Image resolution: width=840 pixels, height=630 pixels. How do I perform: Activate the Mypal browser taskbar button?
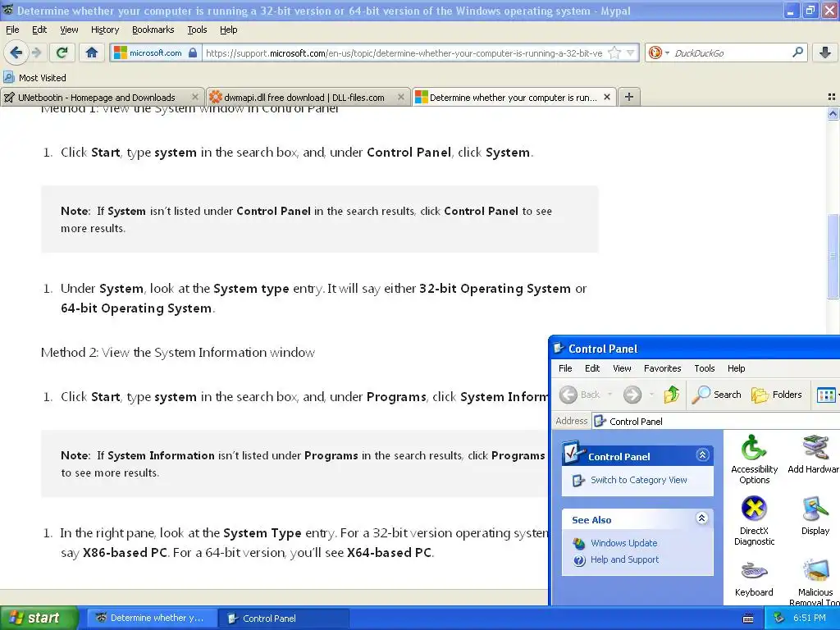click(x=152, y=619)
